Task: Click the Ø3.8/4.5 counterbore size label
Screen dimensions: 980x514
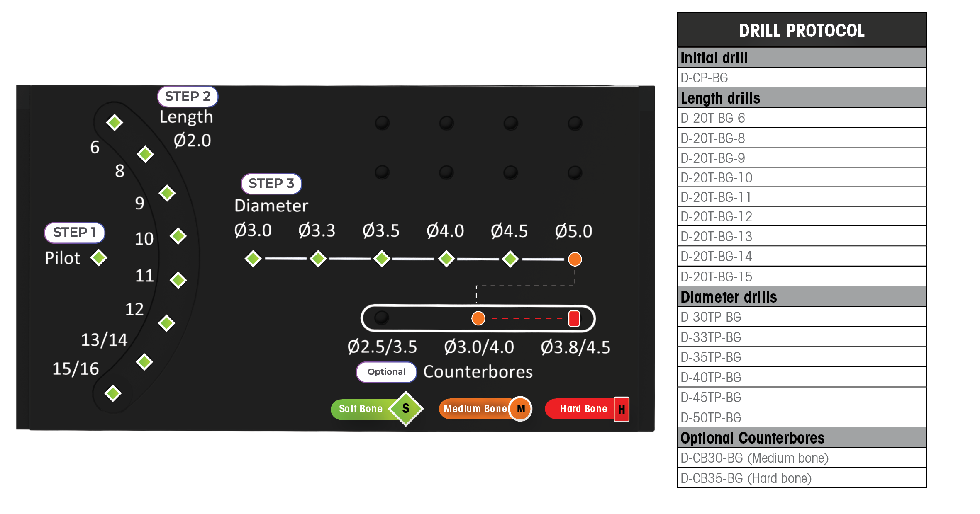Action: click(x=575, y=347)
